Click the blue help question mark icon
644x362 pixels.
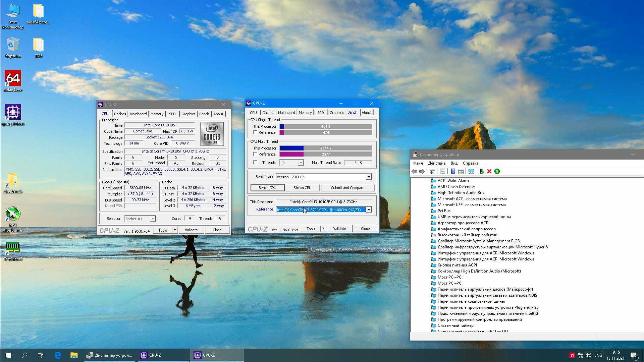[453, 172]
